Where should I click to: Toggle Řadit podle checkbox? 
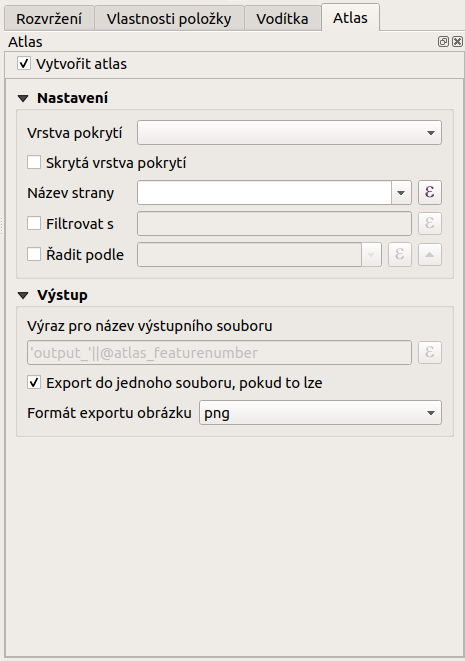tap(34, 254)
